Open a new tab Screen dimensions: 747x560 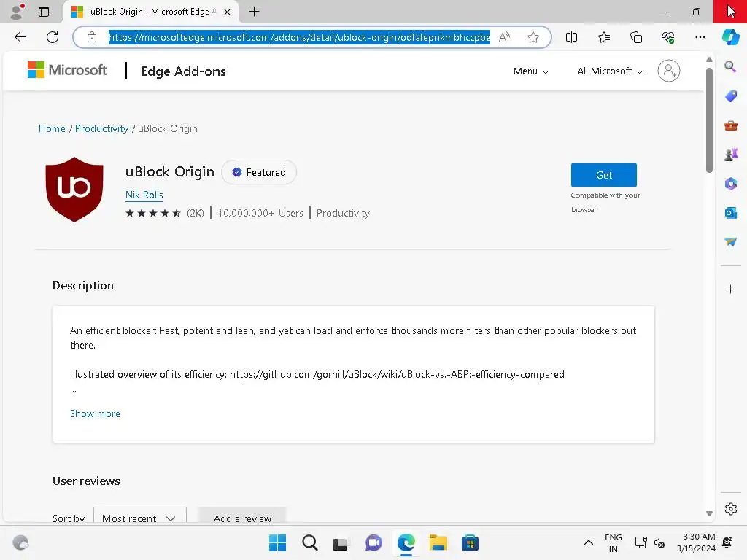[x=255, y=12]
